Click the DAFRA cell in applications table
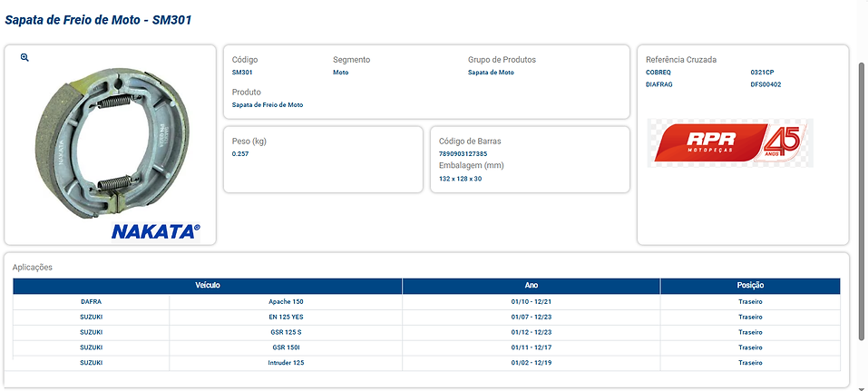Viewport: 868px width, 391px height. point(91,302)
